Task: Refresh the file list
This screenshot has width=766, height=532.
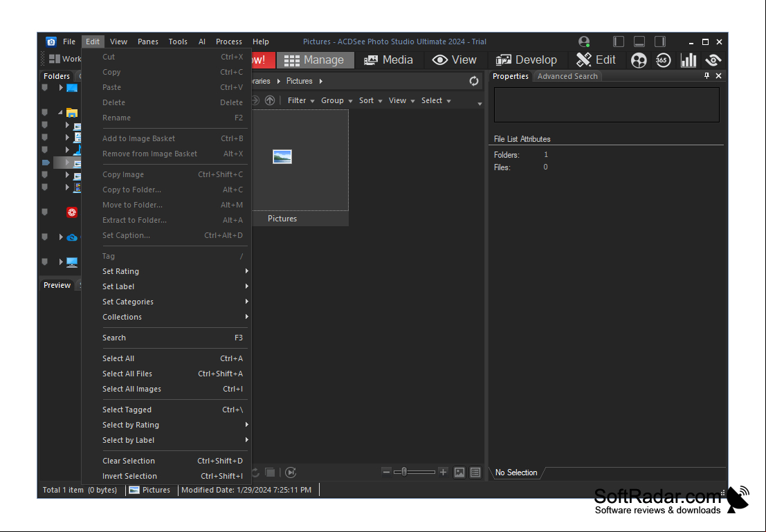Action: pos(474,81)
